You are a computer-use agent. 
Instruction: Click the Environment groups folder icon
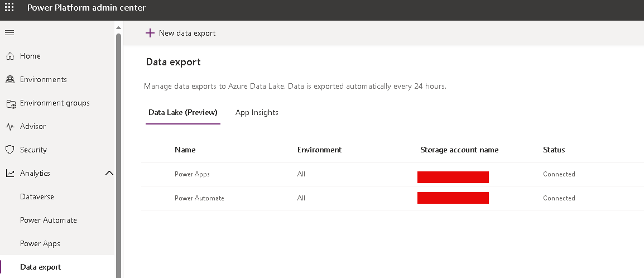point(11,103)
